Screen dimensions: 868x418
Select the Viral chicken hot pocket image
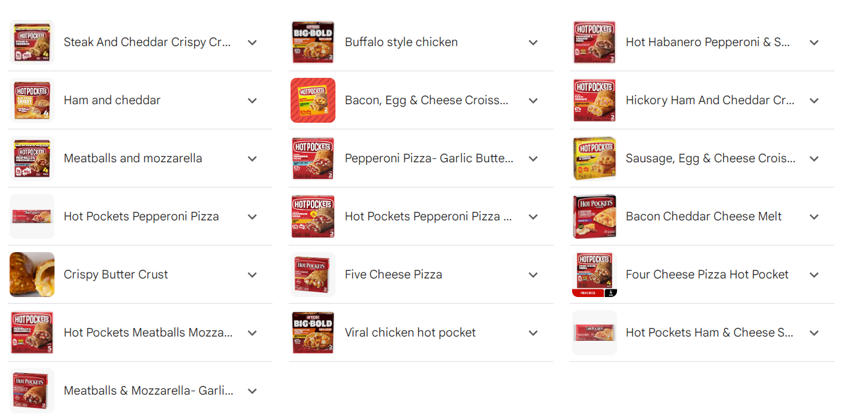[313, 333]
